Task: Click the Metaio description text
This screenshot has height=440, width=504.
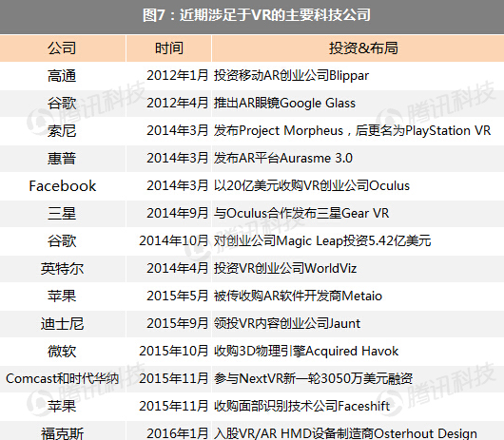Action: pos(298,296)
